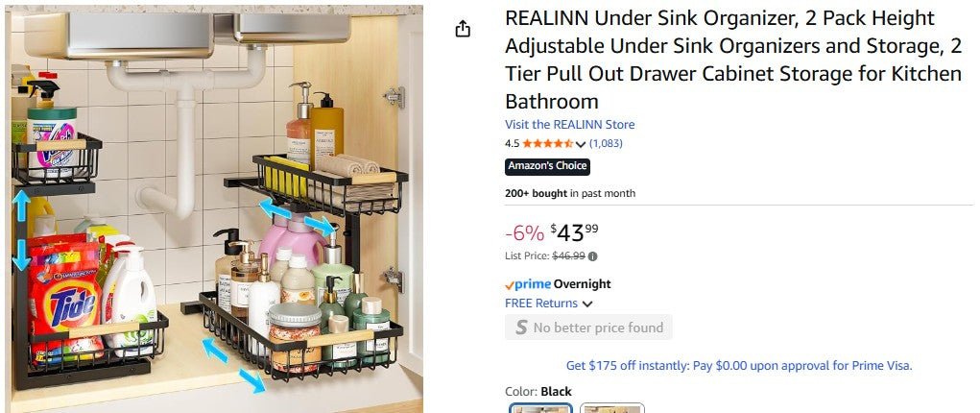This screenshot has height=413, width=980.
Task: Open the 1,083 customer reviews link
Action: point(606,143)
